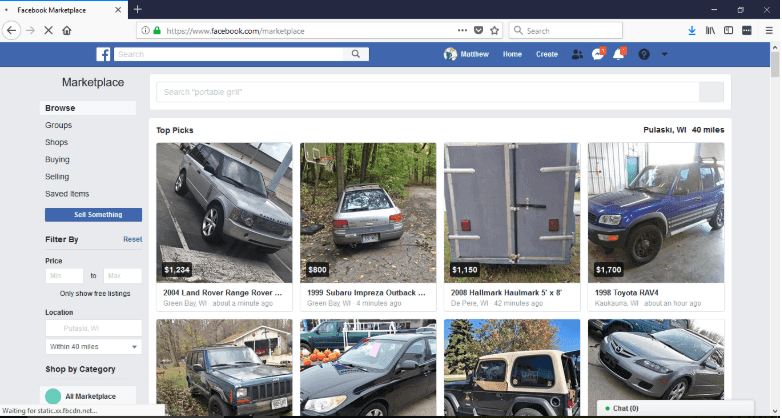Image resolution: width=782 pixels, height=418 pixels.
Task: Go to Facebook Home link
Action: click(512, 54)
